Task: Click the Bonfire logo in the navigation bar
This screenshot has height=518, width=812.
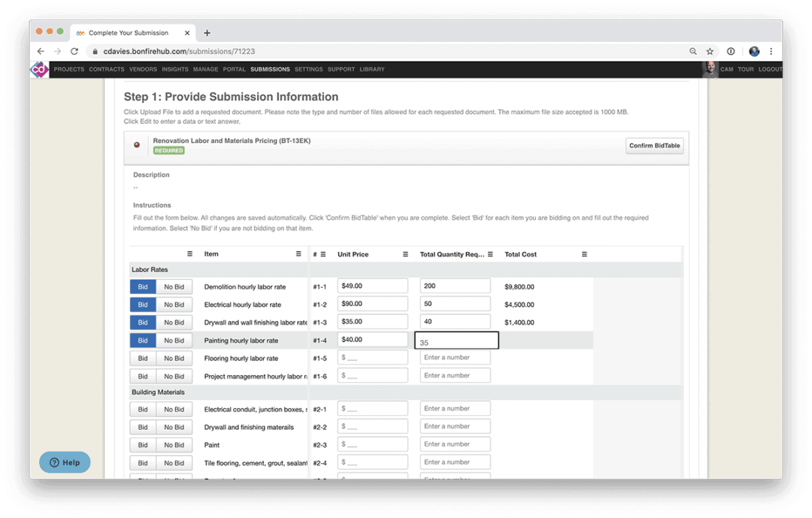Action: point(39,70)
